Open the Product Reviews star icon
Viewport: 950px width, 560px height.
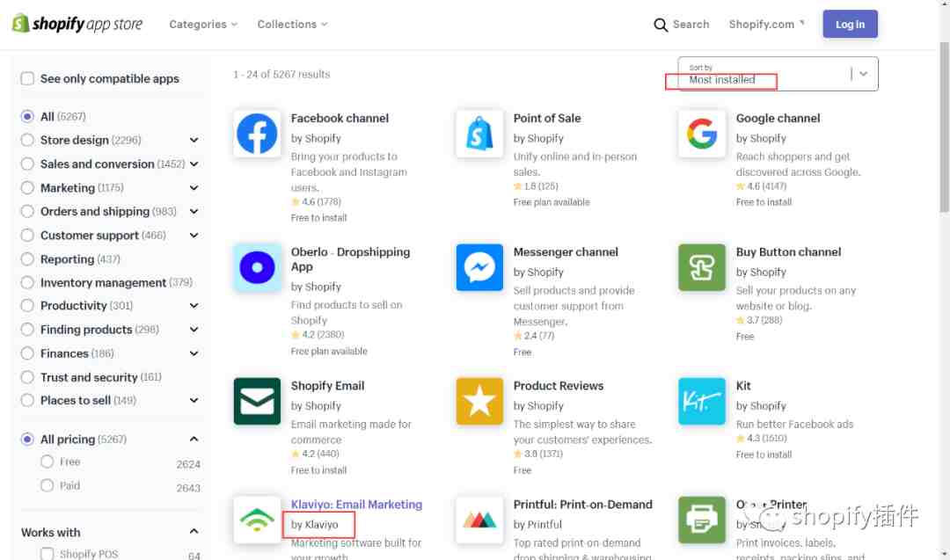coord(479,402)
